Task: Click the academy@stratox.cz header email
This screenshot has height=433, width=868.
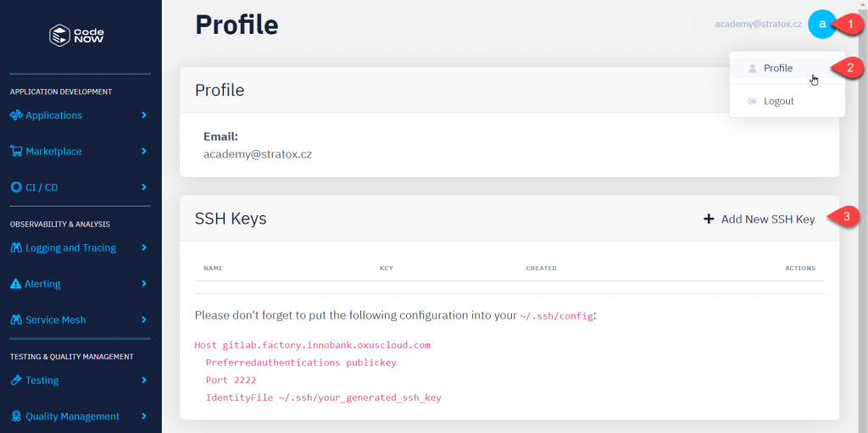Action: [x=758, y=24]
